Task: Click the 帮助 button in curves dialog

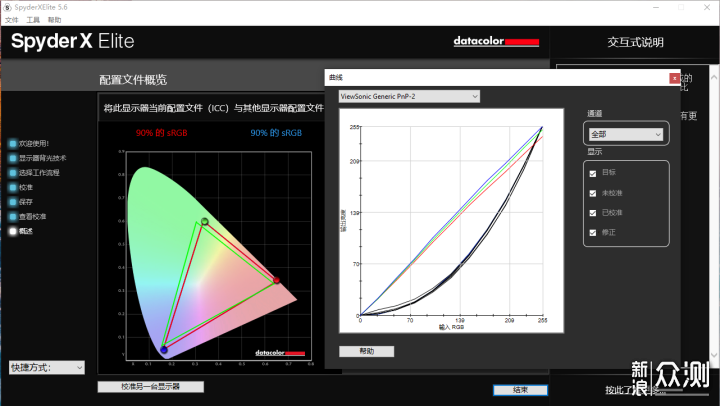Action: coord(366,351)
